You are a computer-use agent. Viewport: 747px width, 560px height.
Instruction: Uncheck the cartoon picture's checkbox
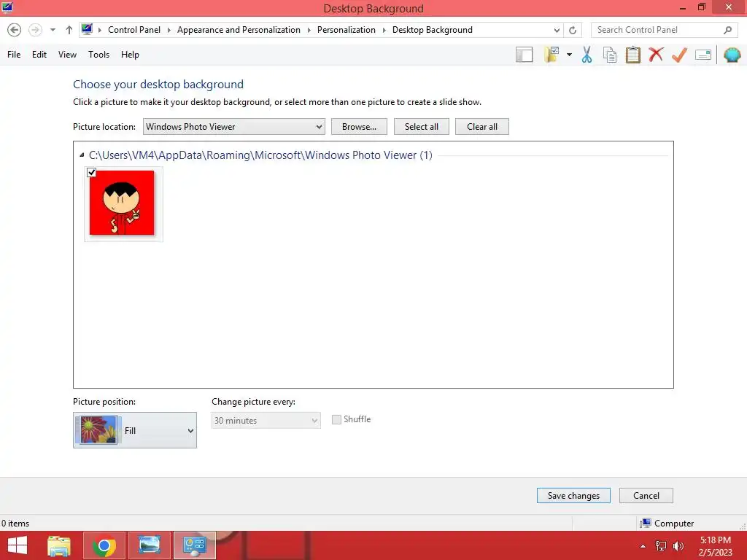click(92, 172)
